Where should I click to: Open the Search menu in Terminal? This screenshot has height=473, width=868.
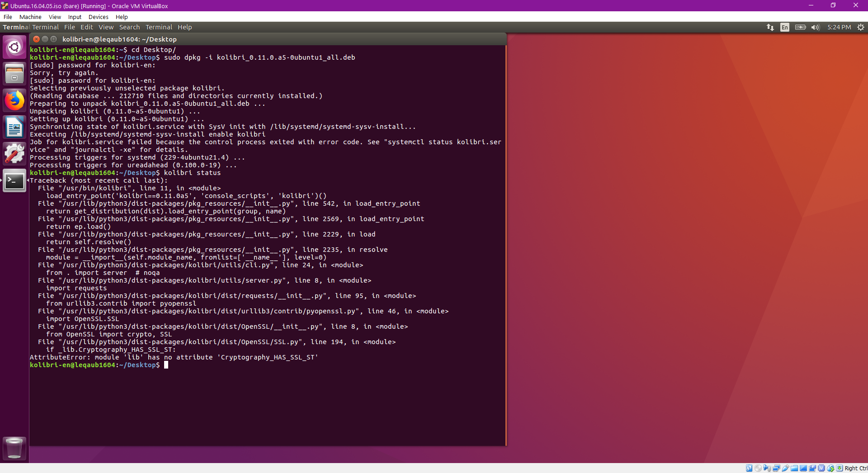click(129, 27)
